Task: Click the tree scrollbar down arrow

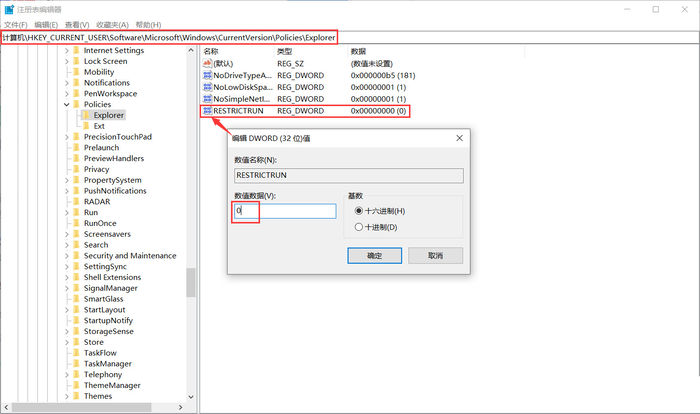Action: 191,397
